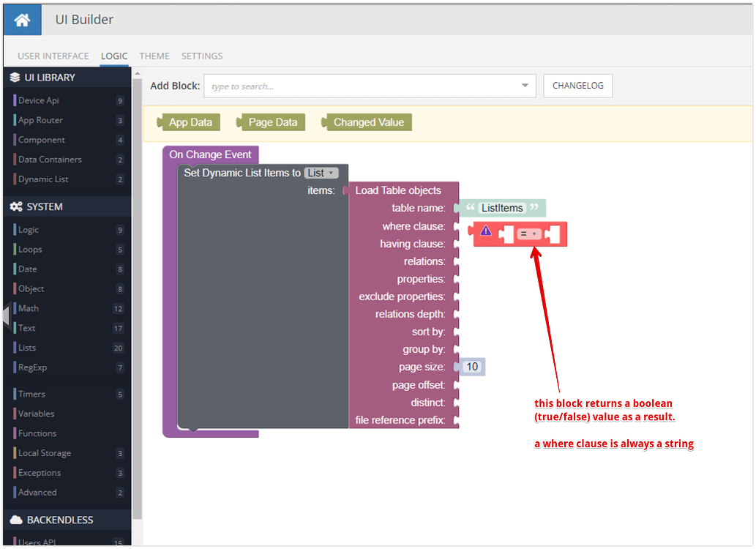Open the Add Block search dropdown arrow
Viewport: 756px width, 549px height.
pyautogui.click(x=525, y=86)
